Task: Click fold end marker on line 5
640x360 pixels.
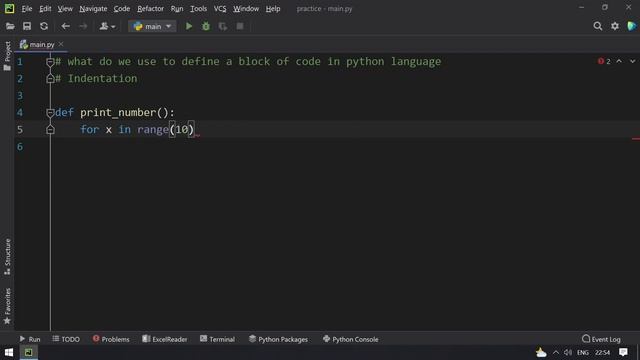Action: [x=50, y=130]
